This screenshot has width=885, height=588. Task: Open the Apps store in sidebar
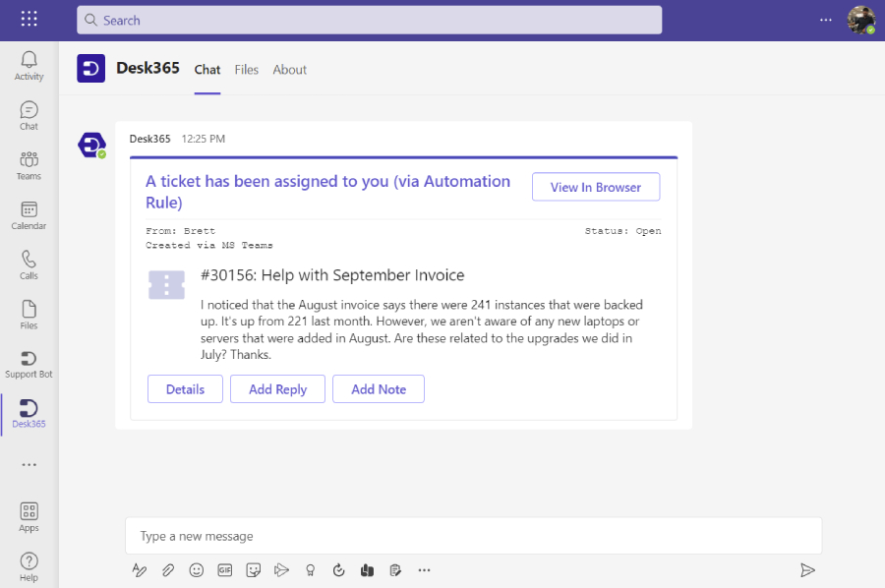(29, 517)
